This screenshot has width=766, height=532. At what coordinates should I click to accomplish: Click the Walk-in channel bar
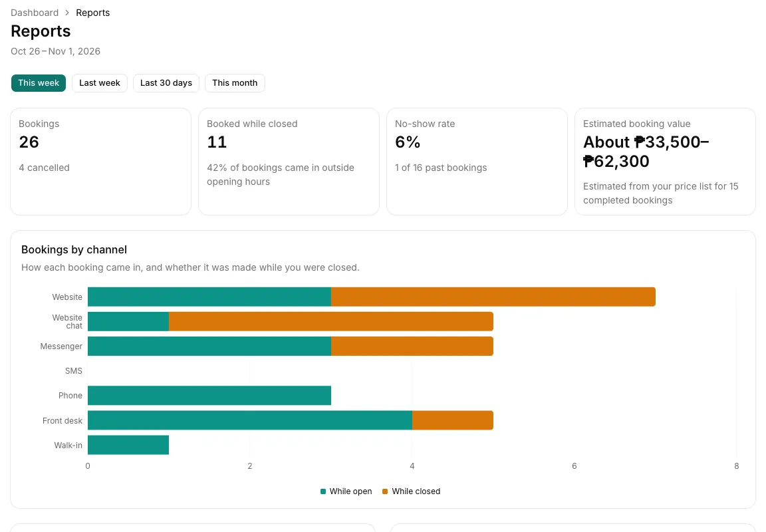128,445
